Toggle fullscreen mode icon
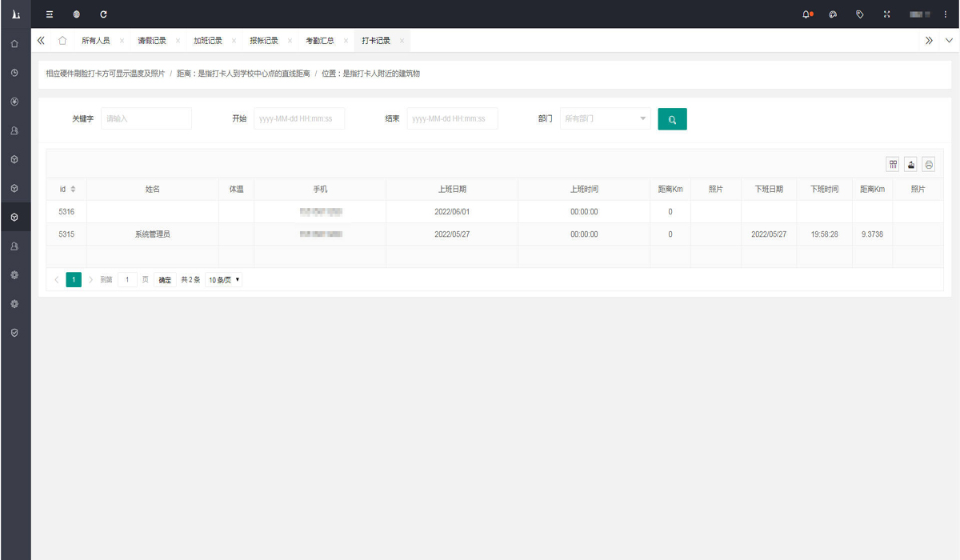 pyautogui.click(x=886, y=14)
